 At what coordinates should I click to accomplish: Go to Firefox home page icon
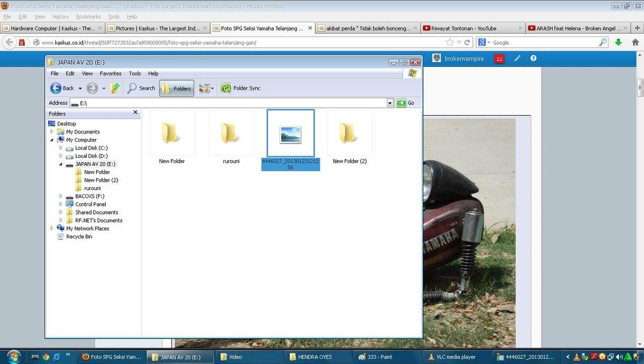[635, 42]
